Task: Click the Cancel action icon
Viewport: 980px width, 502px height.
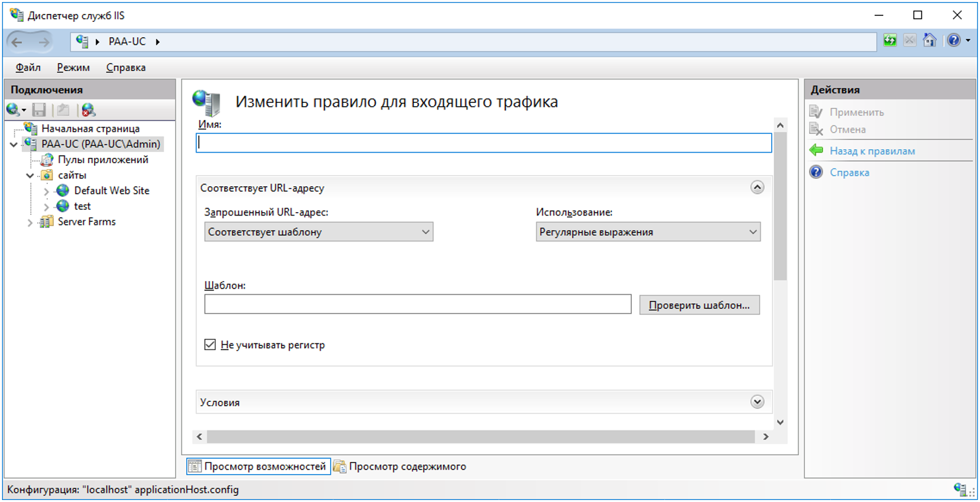Action: 816,129
